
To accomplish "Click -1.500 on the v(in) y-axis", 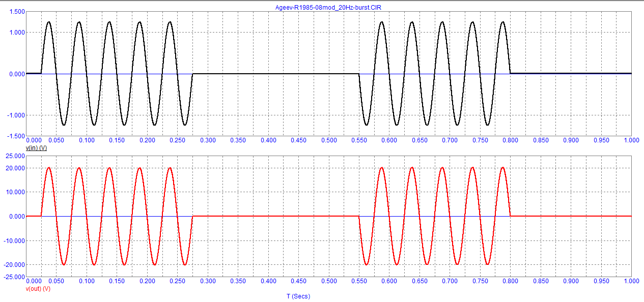I will [15, 136].
